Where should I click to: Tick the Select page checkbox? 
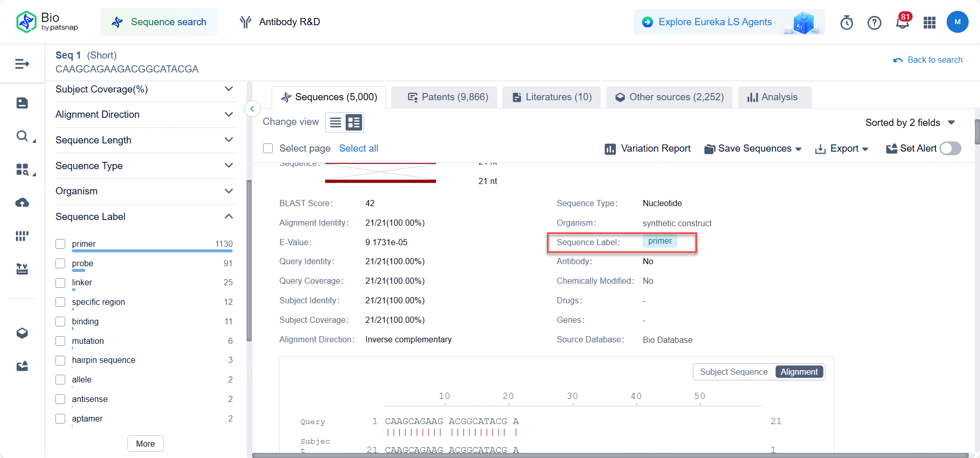[x=268, y=149]
